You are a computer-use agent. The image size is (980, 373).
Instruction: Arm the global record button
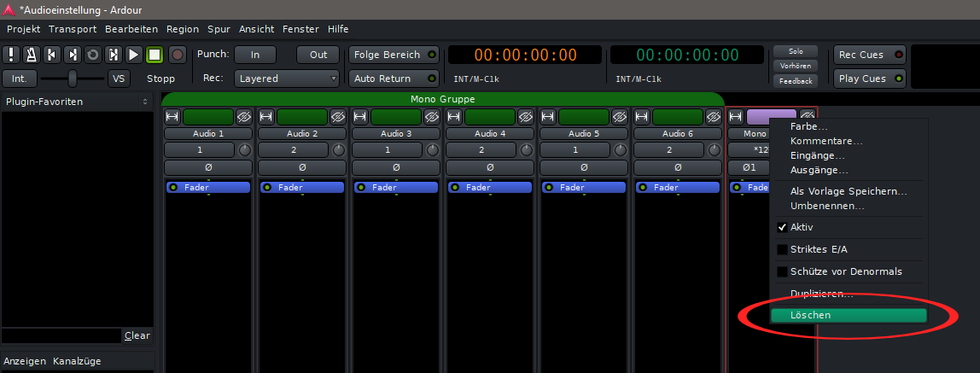coord(177,55)
